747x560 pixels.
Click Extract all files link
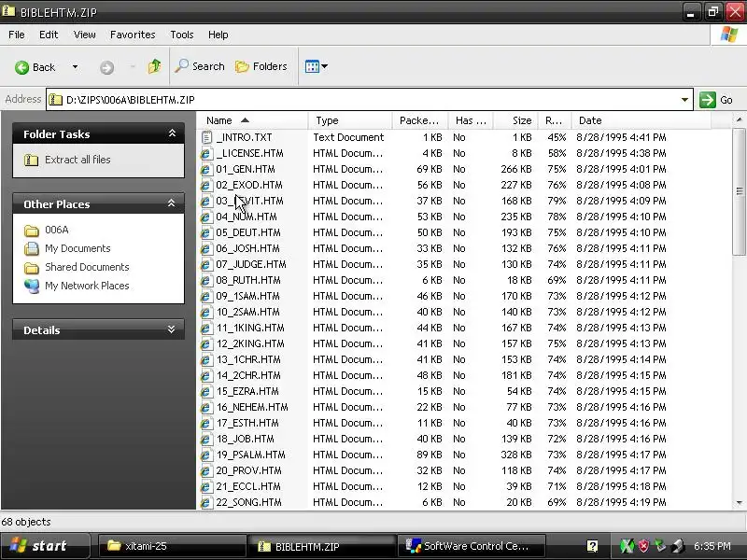click(78, 160)
